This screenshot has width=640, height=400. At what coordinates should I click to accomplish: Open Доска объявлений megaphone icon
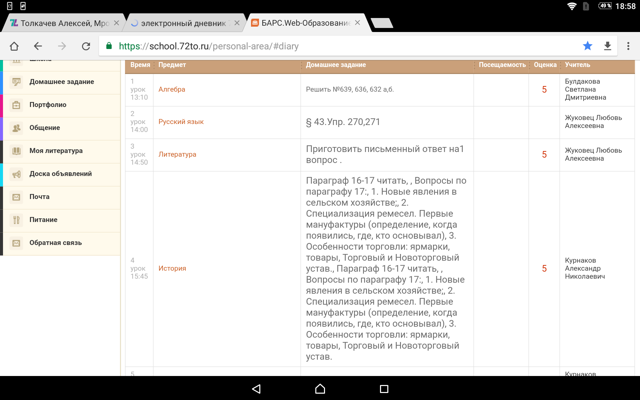click(x=16, y=174)
